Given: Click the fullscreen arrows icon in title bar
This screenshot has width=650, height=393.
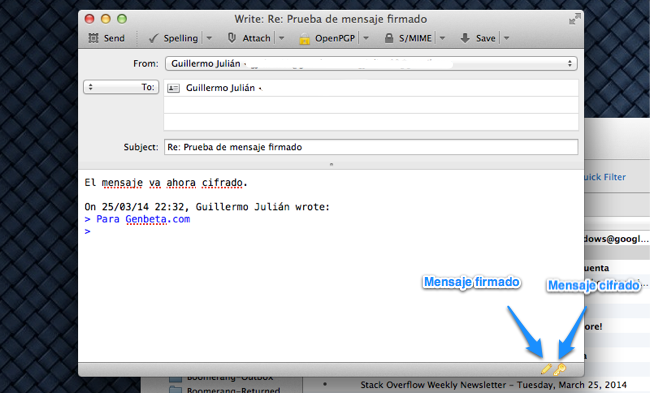Looking at the screenshot, I should [x=575, y=19].
